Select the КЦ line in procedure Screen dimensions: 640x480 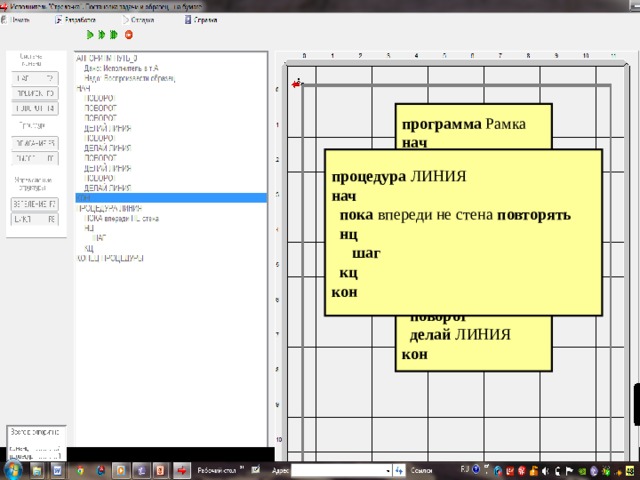click(89, 248)
